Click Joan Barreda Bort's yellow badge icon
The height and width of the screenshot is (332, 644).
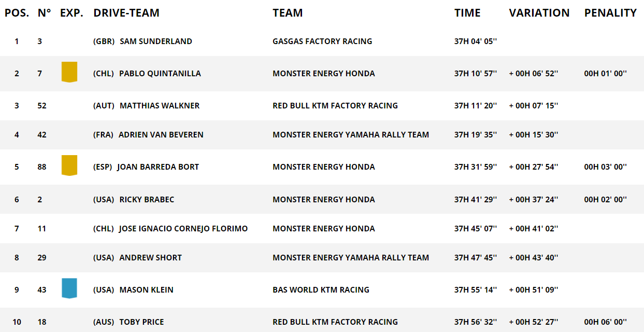[x=69, y=165]
